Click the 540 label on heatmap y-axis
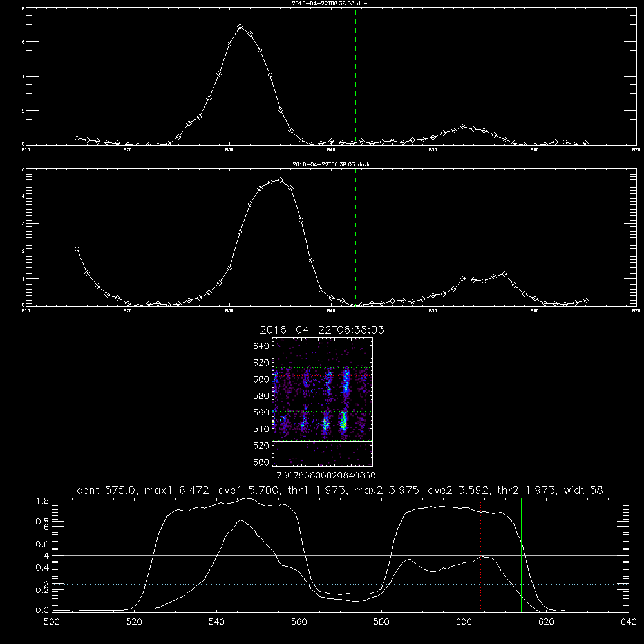The width and height of the screenshot is (644, 644). (x=261, y=429)
